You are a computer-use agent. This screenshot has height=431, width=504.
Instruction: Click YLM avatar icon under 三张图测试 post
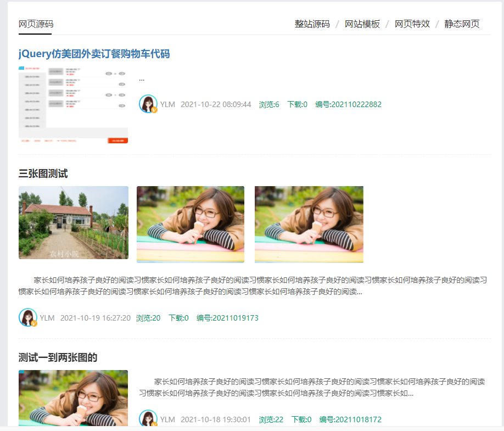pyautogui.click(x=28, y=317)
